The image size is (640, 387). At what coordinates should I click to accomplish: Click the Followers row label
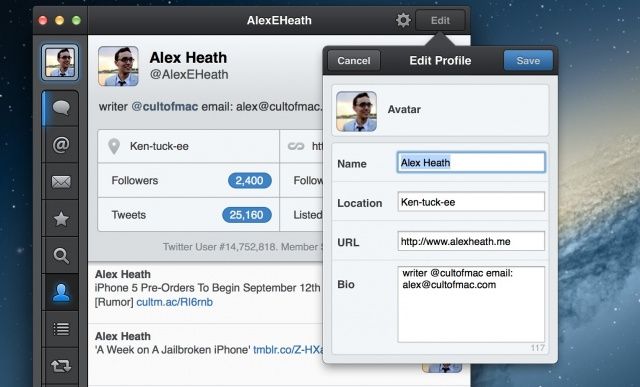coord(135,180)
